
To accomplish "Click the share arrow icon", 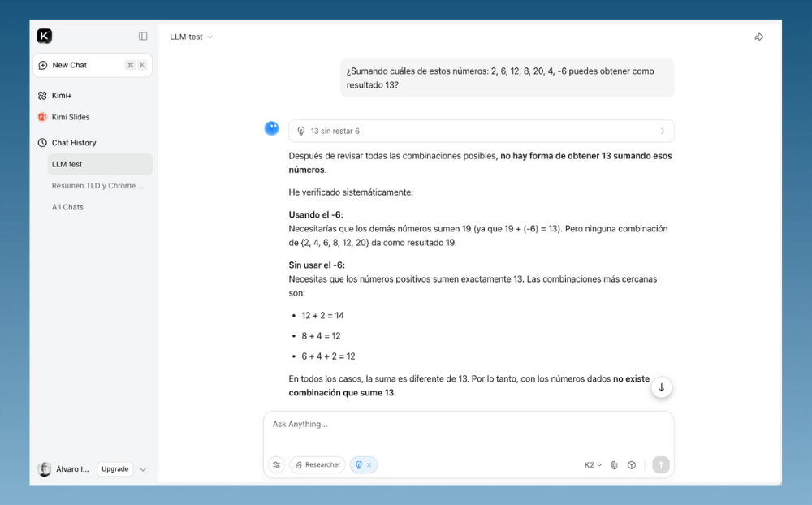I will tap(758, 37).
